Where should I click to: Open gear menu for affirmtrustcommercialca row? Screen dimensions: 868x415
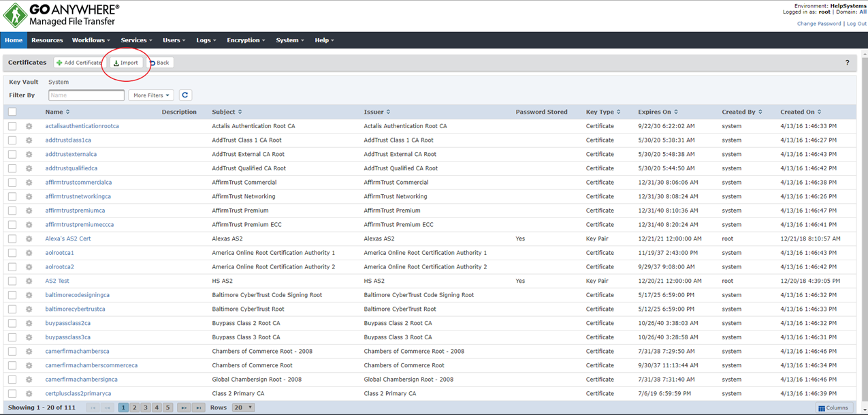click(x=29, y=183)
